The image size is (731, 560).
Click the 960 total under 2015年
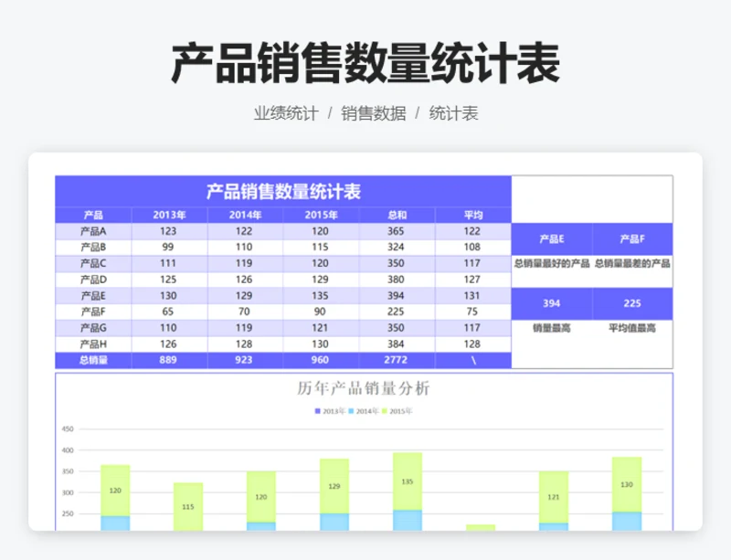(321, 360)
